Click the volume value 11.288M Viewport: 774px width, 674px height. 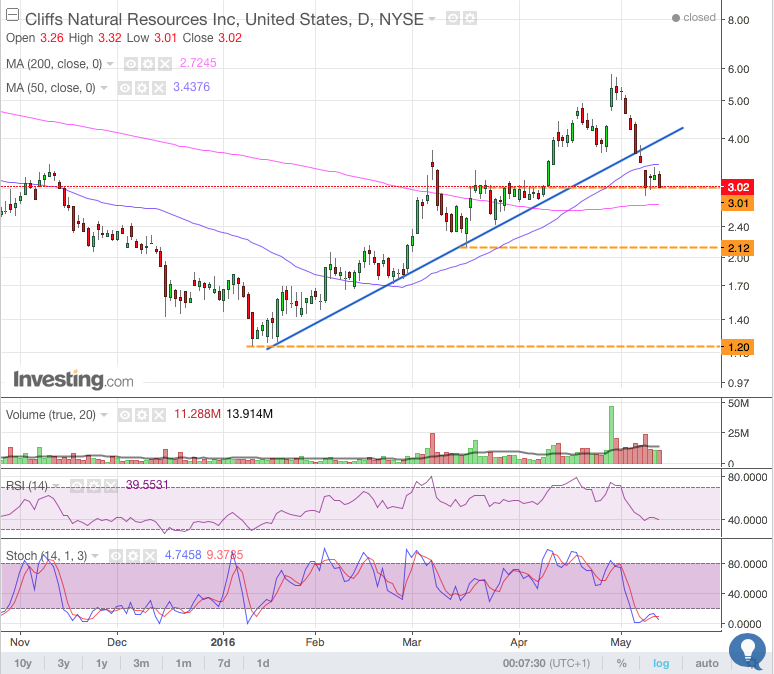[x=197, y=414]
